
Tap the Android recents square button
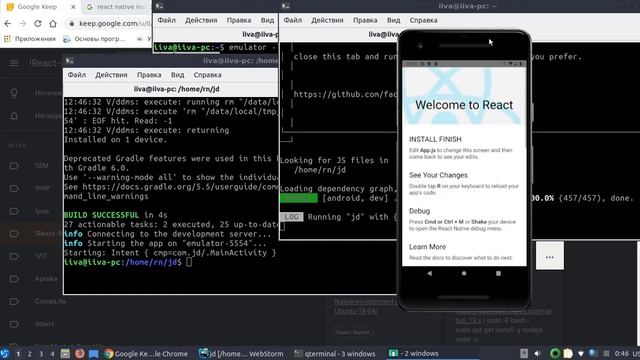point(498,273)
